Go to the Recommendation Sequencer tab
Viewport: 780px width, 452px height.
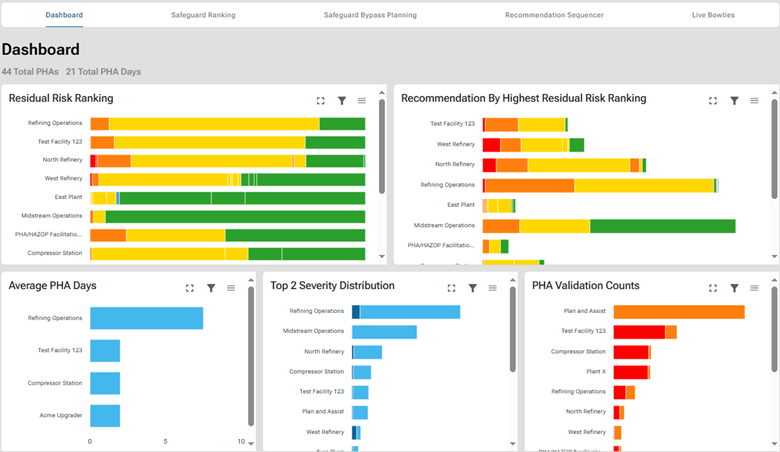pos(554,16)
